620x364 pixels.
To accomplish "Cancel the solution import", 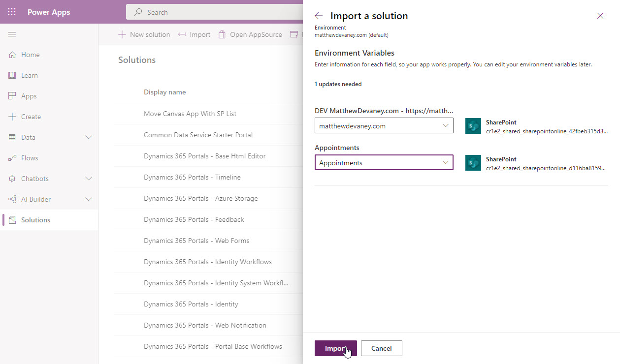I will tap(381, 348).
